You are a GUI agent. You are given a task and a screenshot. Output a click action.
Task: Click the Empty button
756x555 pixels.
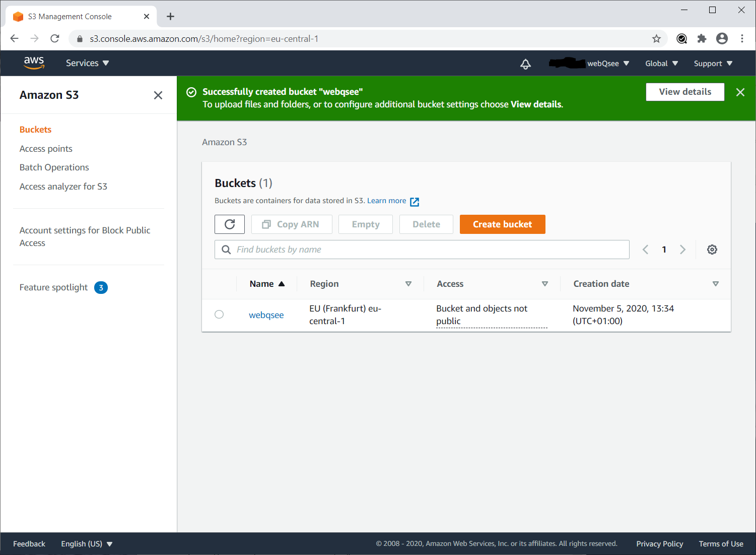[x=366, y=224]
